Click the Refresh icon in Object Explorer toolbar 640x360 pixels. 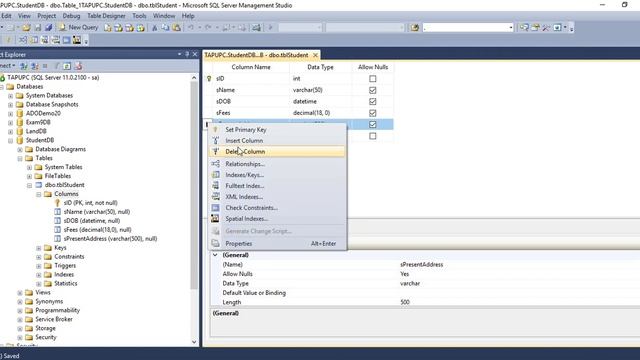pyautogui.click(x=67, y=66)
